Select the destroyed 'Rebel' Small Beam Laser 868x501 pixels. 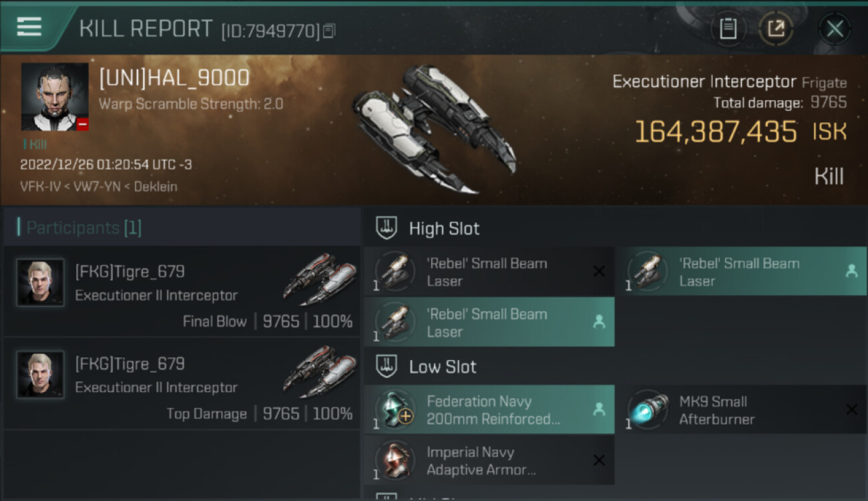489,272
